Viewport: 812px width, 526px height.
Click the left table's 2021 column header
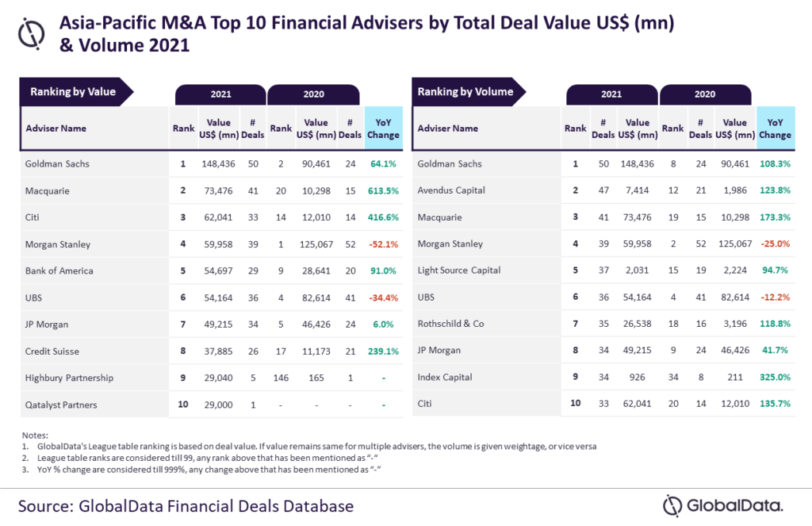[x=220, y=94]
